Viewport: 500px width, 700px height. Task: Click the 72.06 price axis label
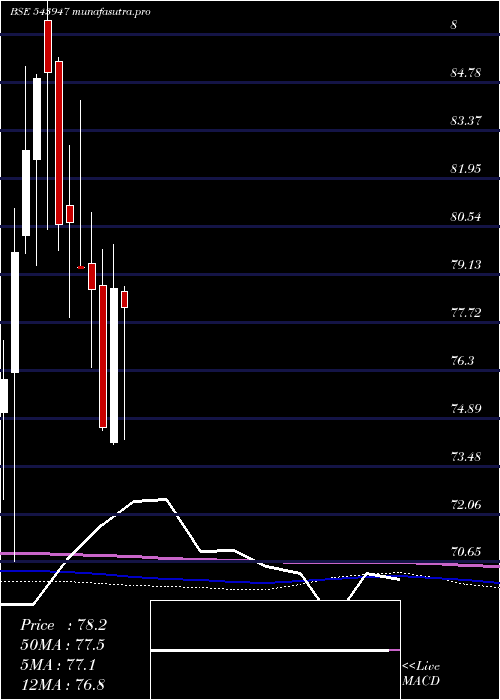coord(466,505)
